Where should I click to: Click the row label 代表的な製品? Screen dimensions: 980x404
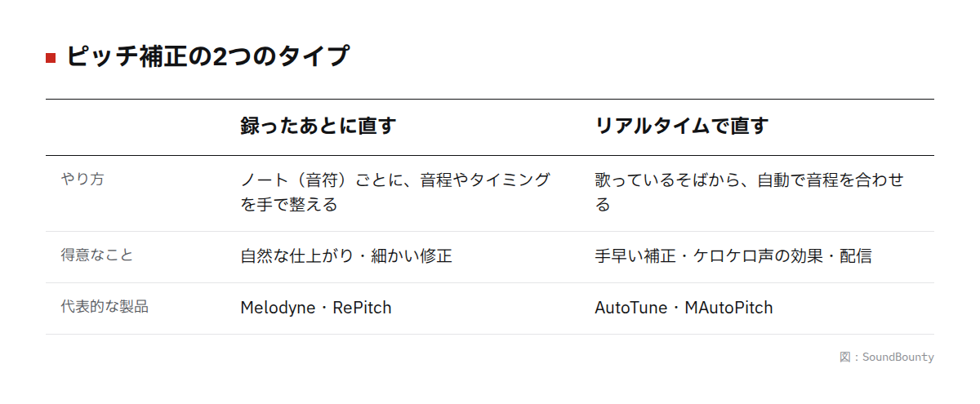point(105,307)
